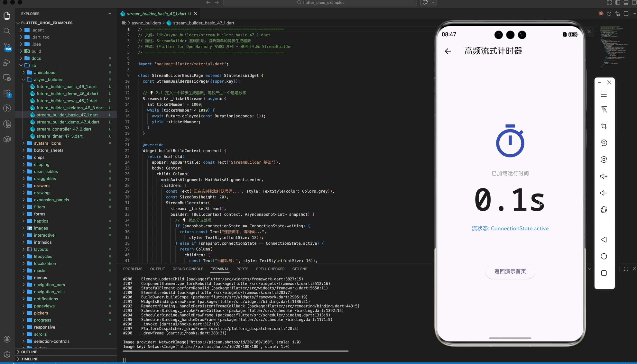Expand the navigation_bars folder
Screen dimensions: 637x364
pos(23,285)
